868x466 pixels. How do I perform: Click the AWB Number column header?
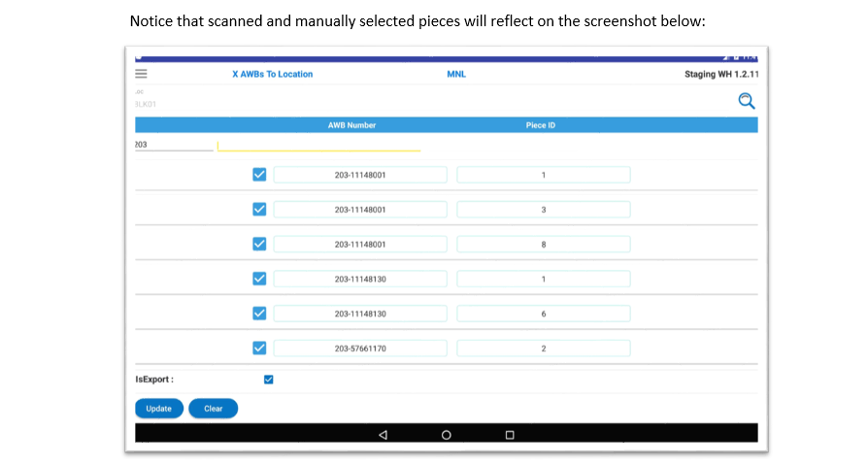pyautogui.click(x=351, y=125)
